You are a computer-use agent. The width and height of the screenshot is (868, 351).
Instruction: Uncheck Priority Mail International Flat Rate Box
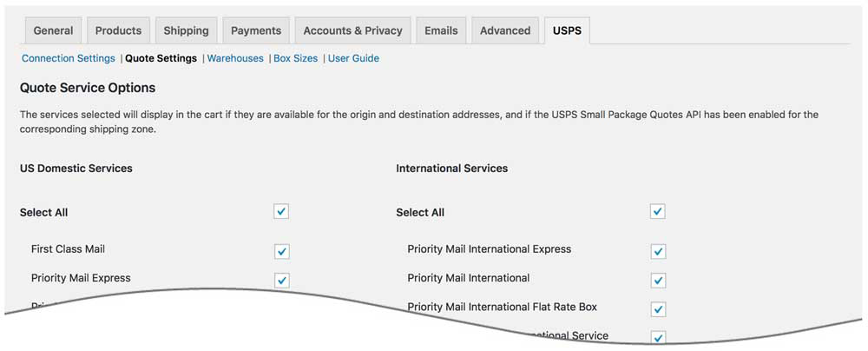tap(658, 308)
